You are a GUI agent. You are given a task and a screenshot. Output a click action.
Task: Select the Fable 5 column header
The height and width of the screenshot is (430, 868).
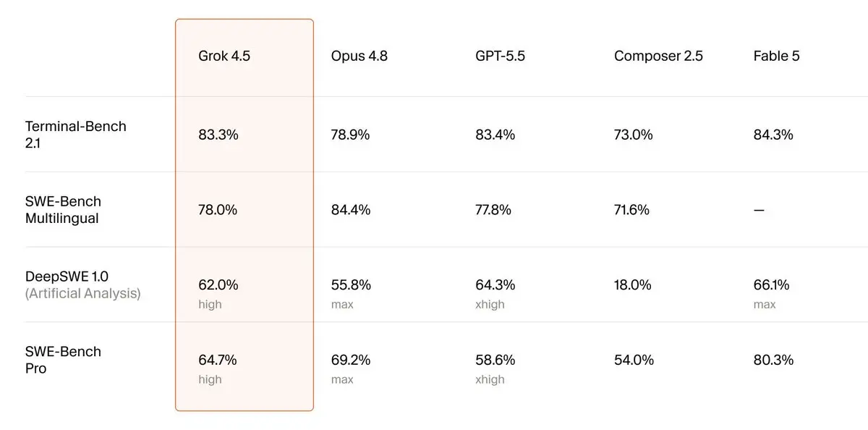point(777,56)
